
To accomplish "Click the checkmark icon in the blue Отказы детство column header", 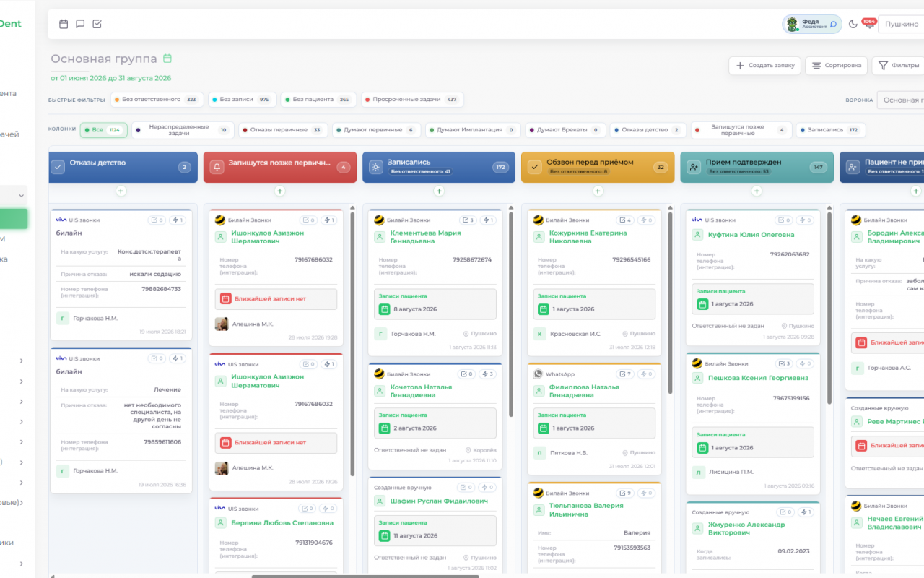I will click(x=58, y=167).
